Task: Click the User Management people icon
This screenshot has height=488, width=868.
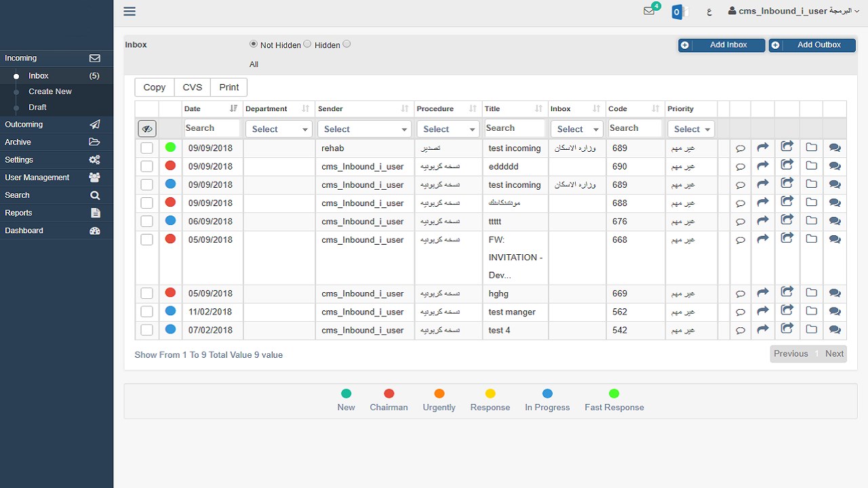Action: tap(95, 178)
